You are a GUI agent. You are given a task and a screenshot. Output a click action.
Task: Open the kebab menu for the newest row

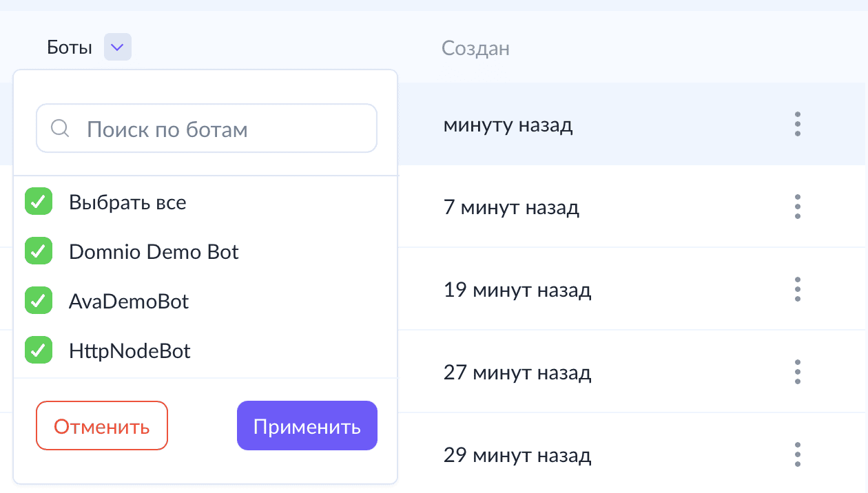point(797,124)
